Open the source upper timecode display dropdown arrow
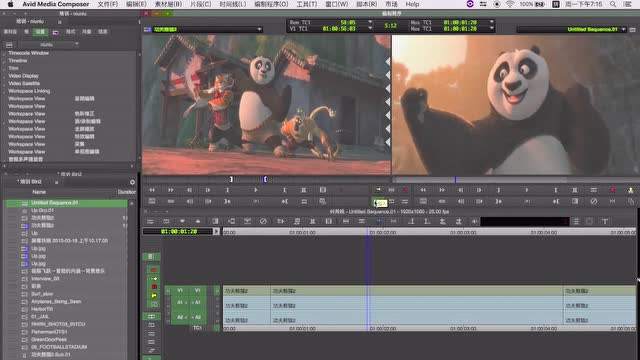The image size is (640, 360). point(370,22)
